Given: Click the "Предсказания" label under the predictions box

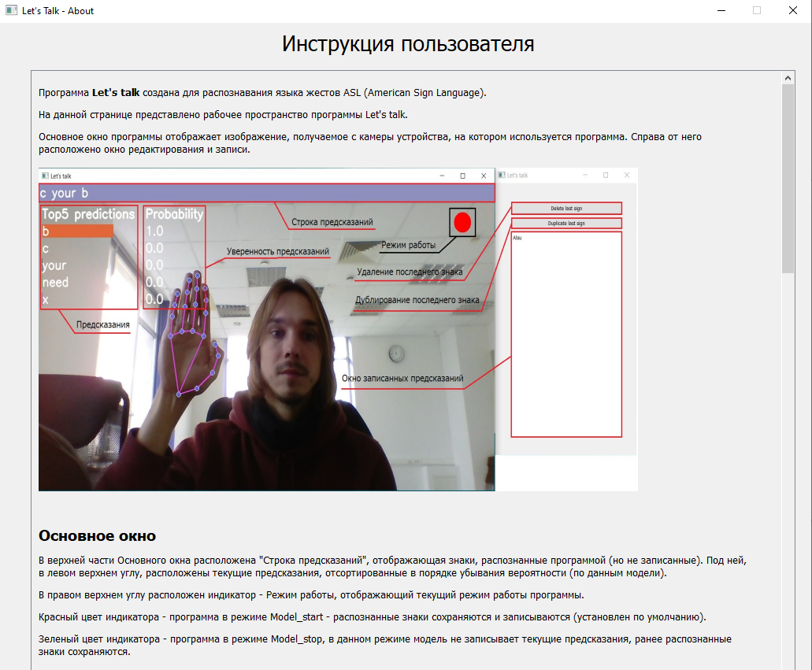Looking at the screenshot, I should pos(102,324).
